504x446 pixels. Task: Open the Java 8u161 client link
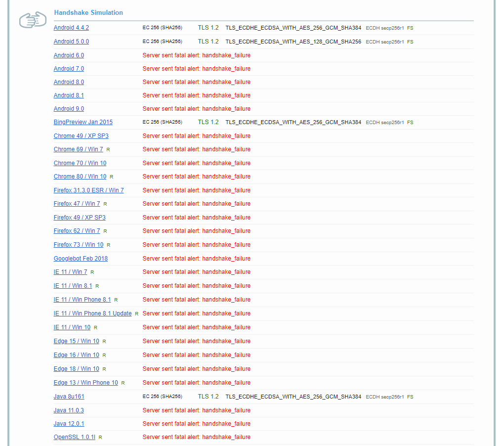click(x=69, y=397)
